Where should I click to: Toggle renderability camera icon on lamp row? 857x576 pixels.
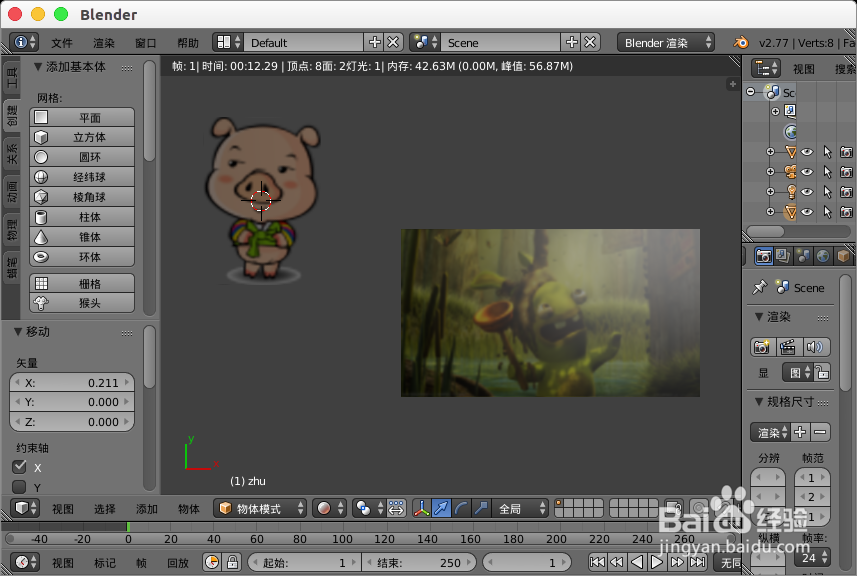pos(847,192)
